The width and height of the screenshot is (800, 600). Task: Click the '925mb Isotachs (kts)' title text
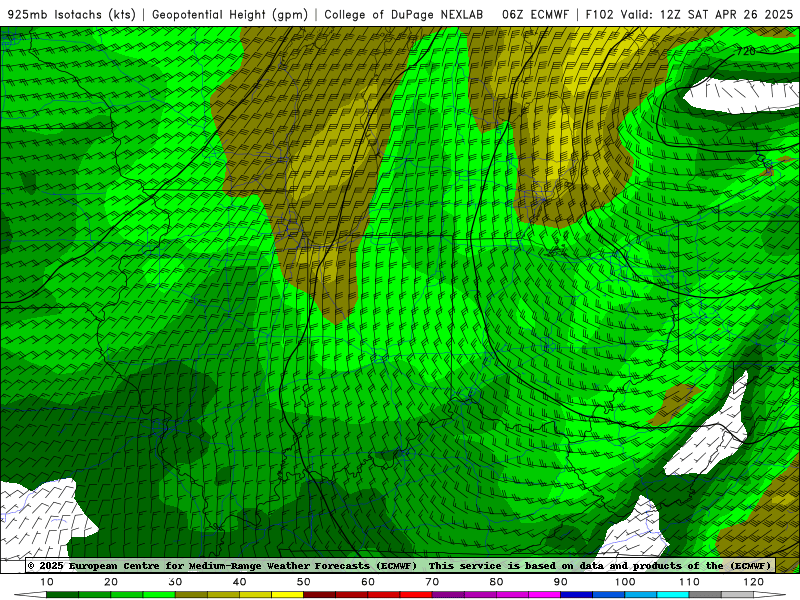72,14
